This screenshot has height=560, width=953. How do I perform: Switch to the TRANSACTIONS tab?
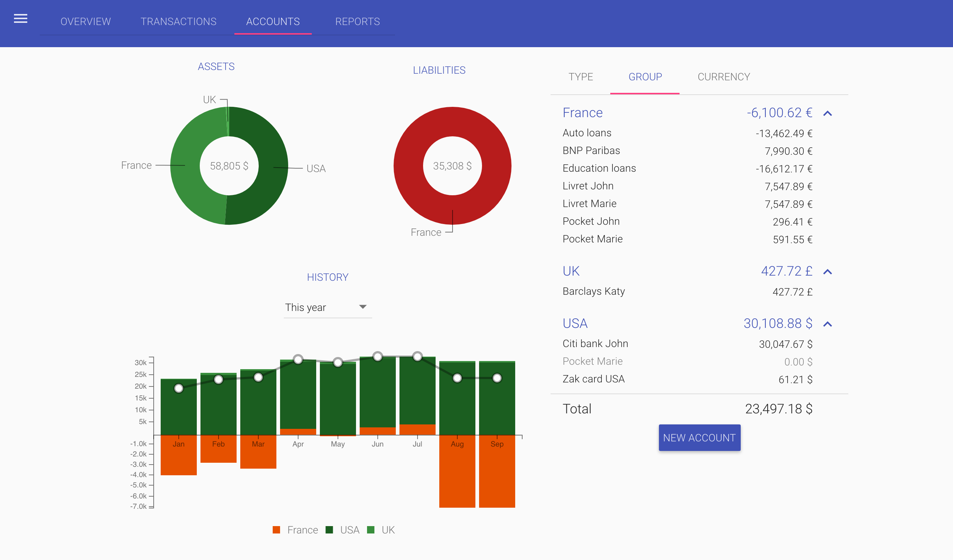178,22
